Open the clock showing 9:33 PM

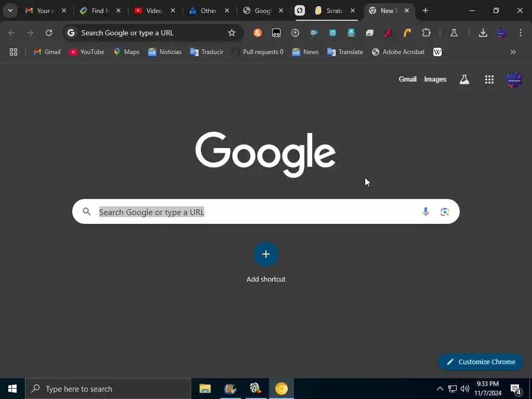click(x=488, y=389)
